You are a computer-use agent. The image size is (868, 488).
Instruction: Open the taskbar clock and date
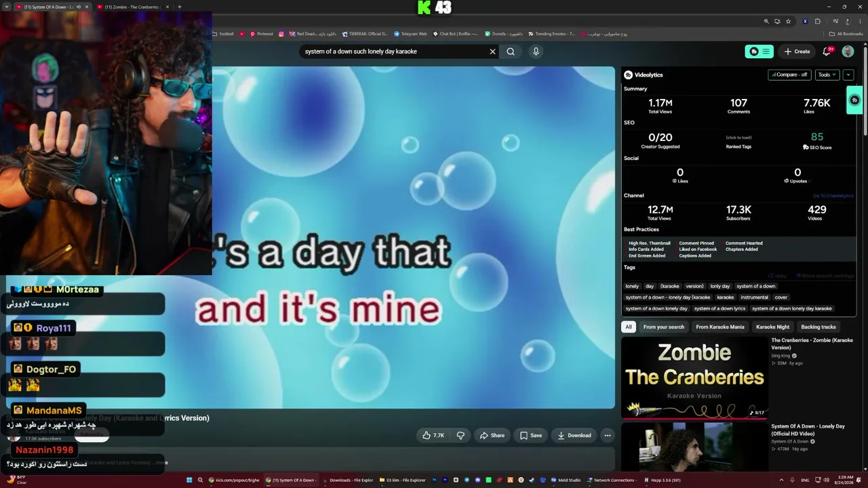click(846, 480)
